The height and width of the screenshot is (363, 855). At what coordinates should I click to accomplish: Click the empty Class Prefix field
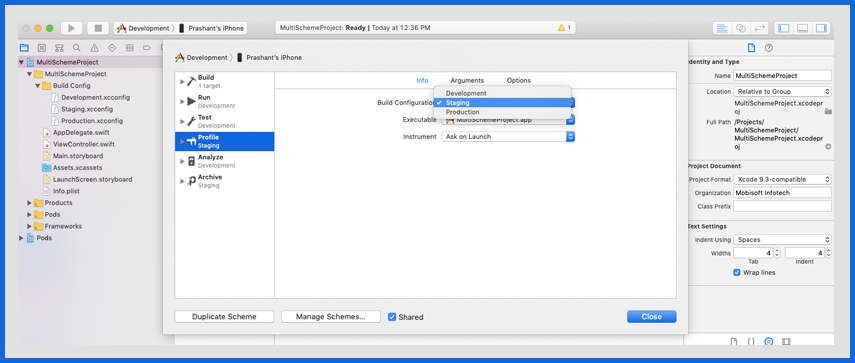(782, 207)
